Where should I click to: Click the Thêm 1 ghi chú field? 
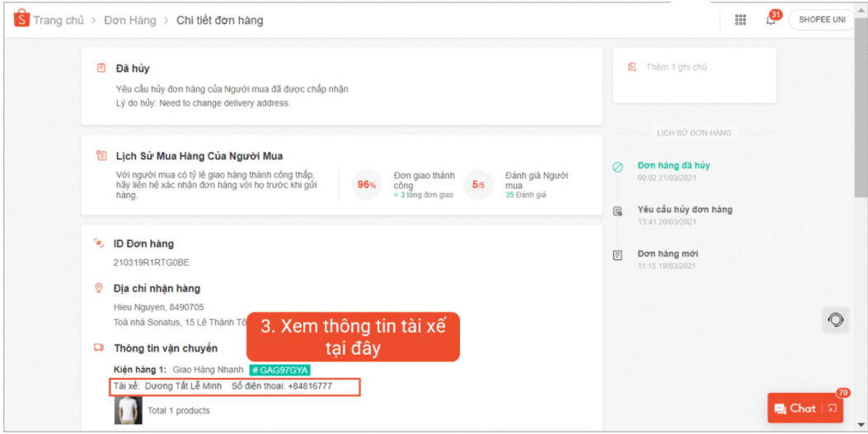pyautogui.click(x=677, y=67)
